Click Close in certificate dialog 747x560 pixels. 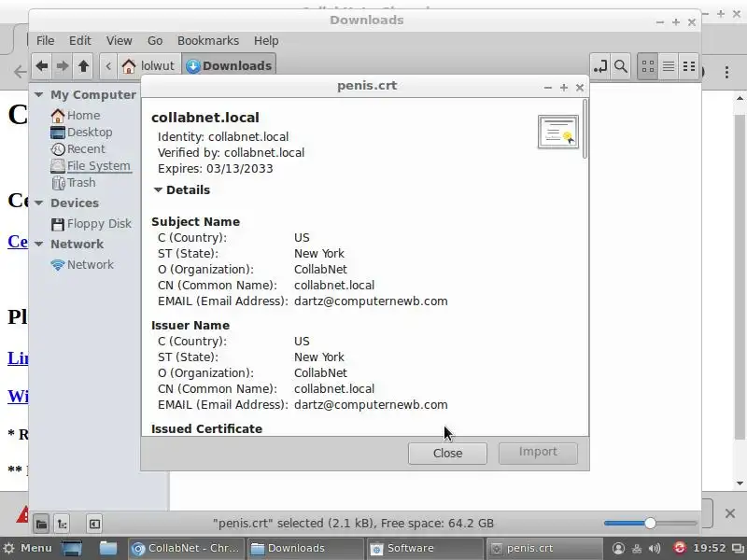pyautogui.click(x=447, y=453)
